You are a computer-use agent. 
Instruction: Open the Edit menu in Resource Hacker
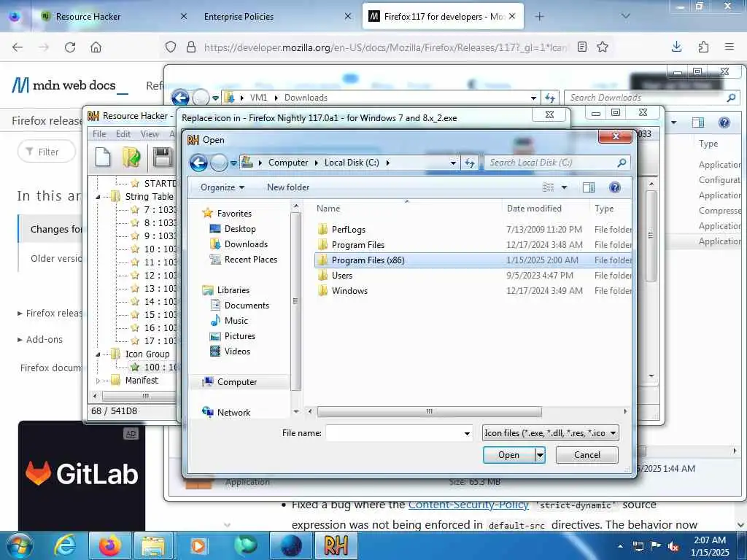[123, 134]
